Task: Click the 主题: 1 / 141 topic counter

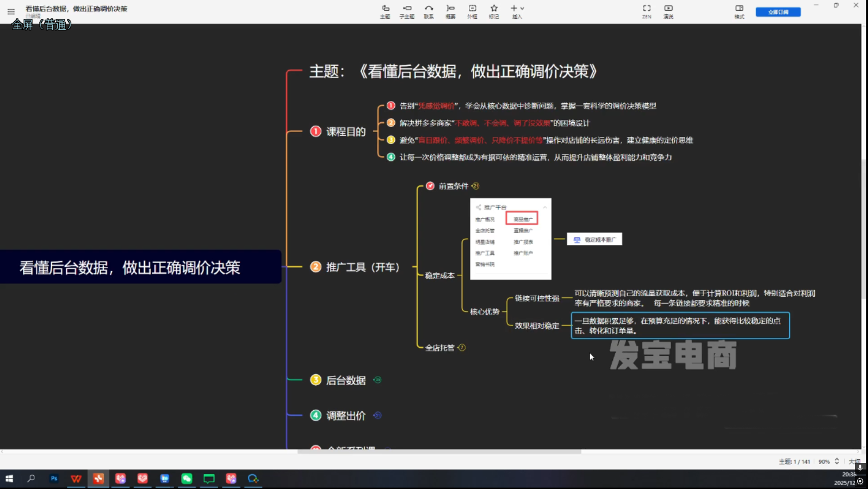Action: click(794, 462)
